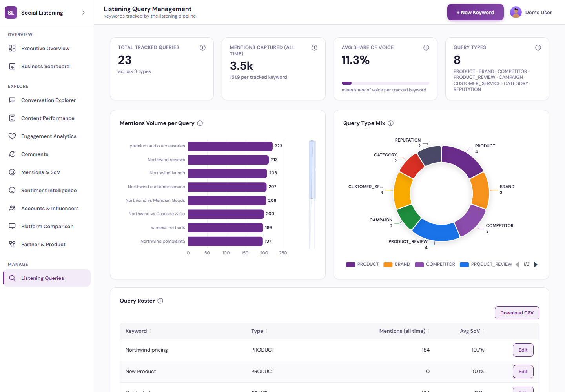Viewport: 565px width, 392px height.
Task: Open Executive Overview page
Action: [47, 48]
